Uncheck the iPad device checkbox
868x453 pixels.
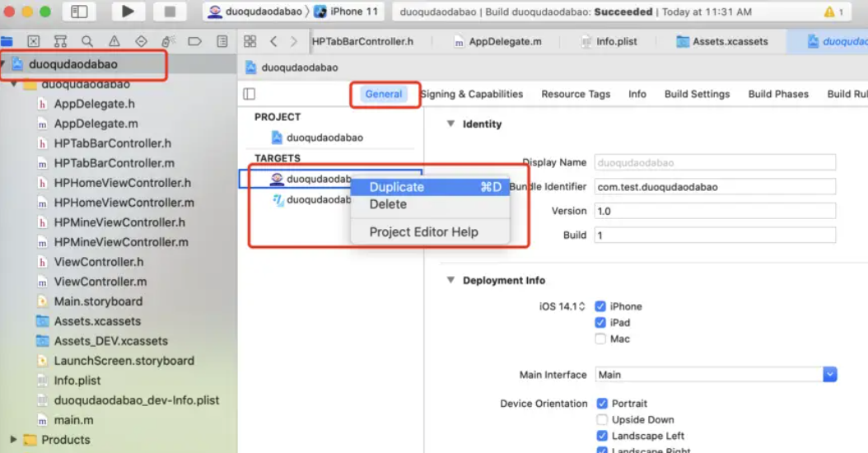point(600,322)
